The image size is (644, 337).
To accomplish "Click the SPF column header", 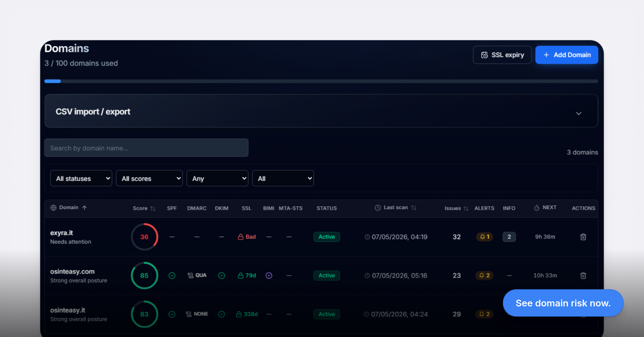I will point(172,208).
